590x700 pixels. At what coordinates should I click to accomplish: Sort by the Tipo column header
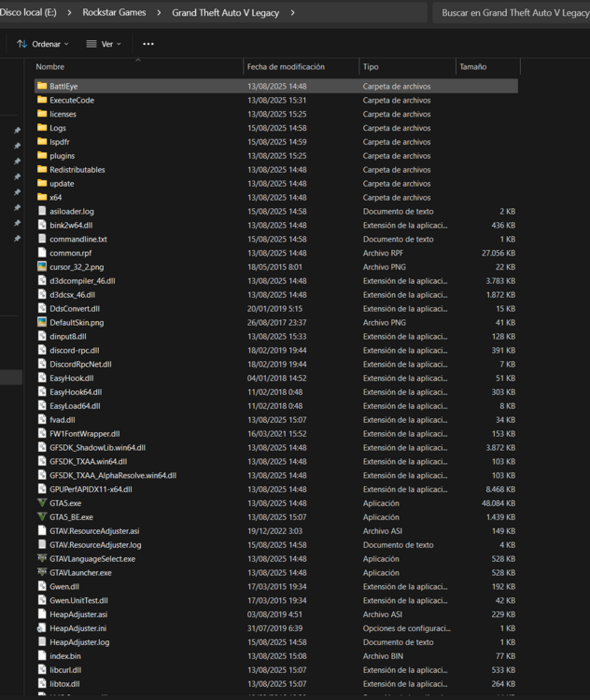pos(407,66)
